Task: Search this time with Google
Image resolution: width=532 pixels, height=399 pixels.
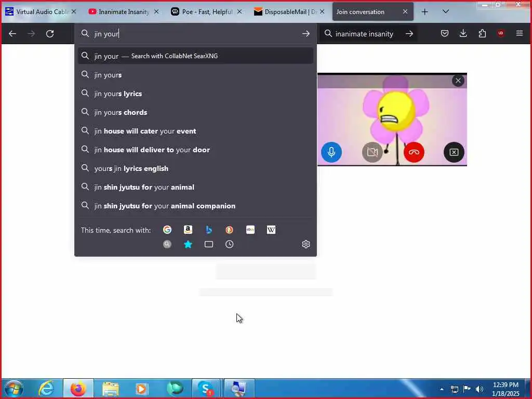Action: [x=167, y=230]
